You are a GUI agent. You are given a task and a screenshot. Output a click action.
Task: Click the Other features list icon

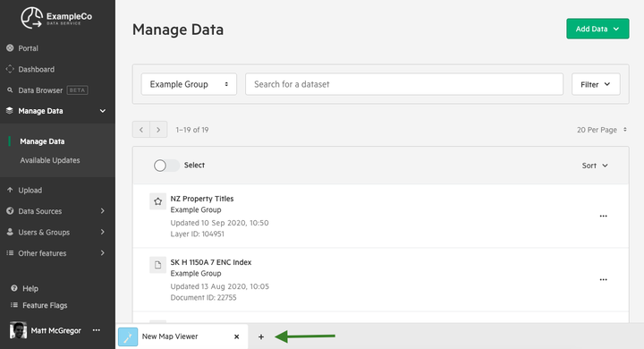pyautogui.click(x=10, y=253)
